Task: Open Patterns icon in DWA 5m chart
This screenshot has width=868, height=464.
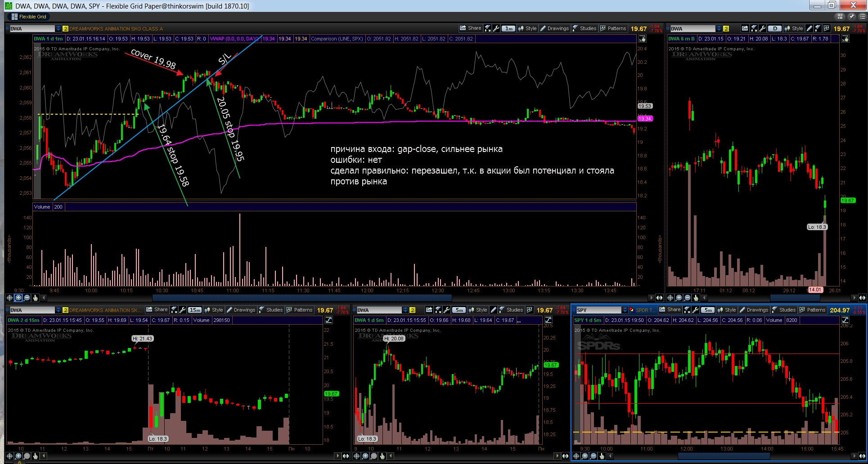Action: click(529, 310)
